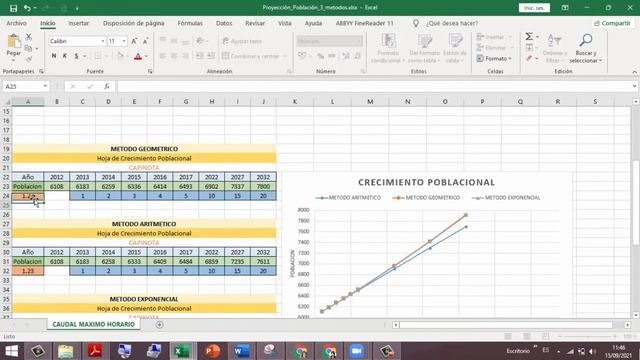Switch to the Revisar tab
This screenshot has width=640, height=360.
click(x=255, y=23)
